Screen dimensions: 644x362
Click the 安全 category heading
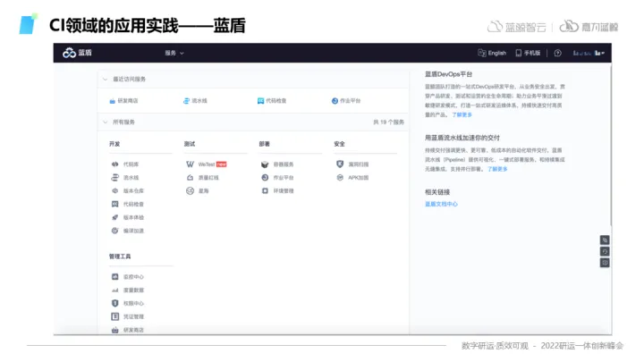tap(340, 144)
